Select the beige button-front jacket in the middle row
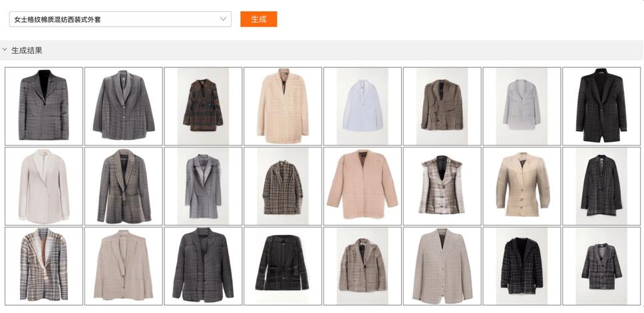 pyautogui.click(x=522, y=186)
